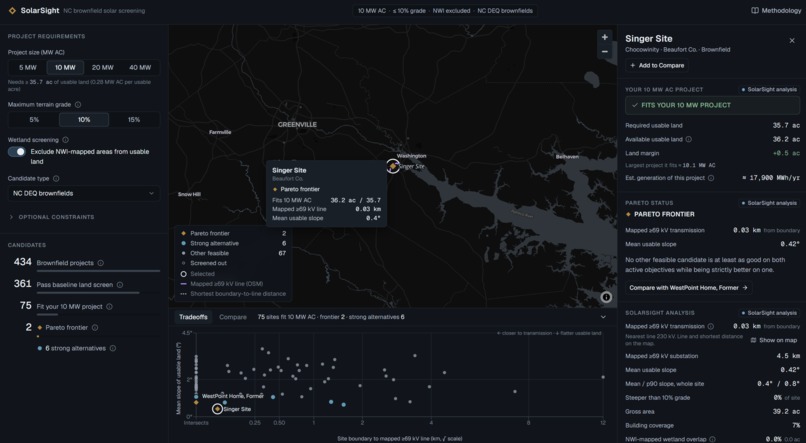Click info icon beside Available usable land

click(x=688, y=139)
